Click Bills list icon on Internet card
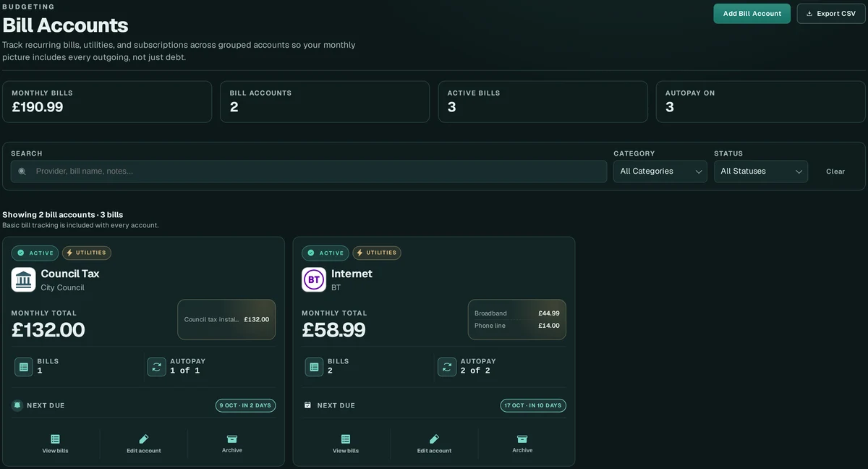The width and height of the screenshot is (868, 469). pos(314,367)
